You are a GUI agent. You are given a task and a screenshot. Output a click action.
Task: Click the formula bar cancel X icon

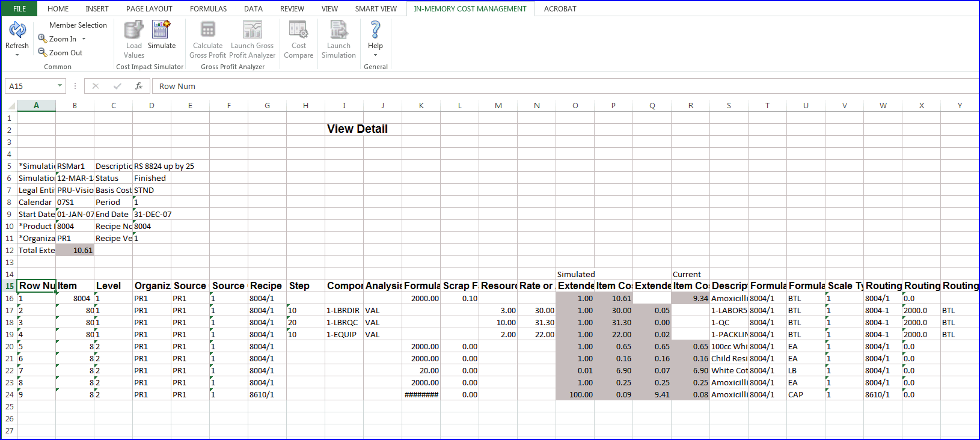coord(95,86)
